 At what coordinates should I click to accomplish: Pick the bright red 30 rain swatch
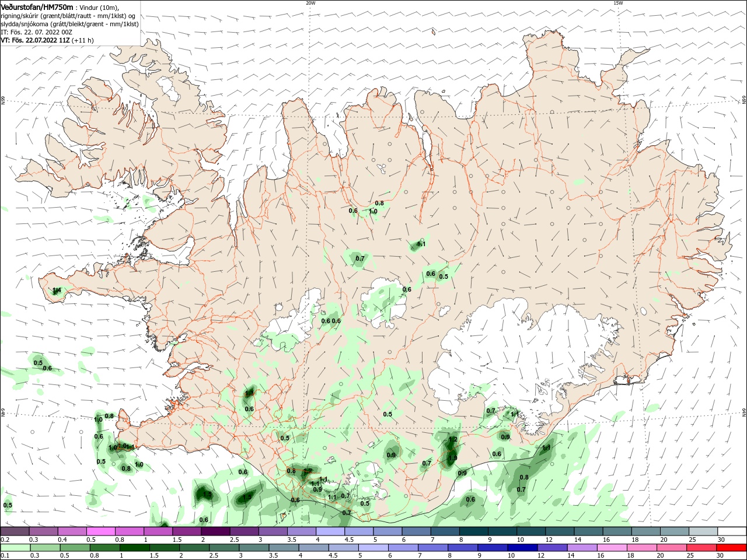731,548
